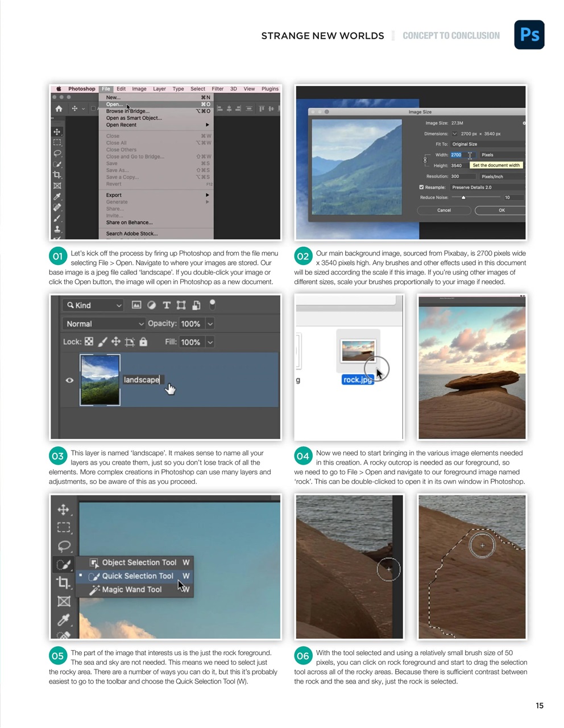564x728 pixels.
Task: Lock transparent pixels using the checkerboard icon
Action: (x=89, y=342)
